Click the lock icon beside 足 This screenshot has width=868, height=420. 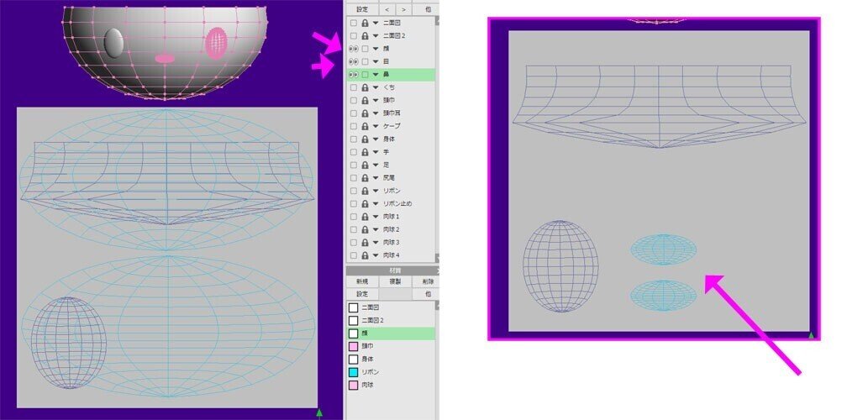[x=365, y=165]
